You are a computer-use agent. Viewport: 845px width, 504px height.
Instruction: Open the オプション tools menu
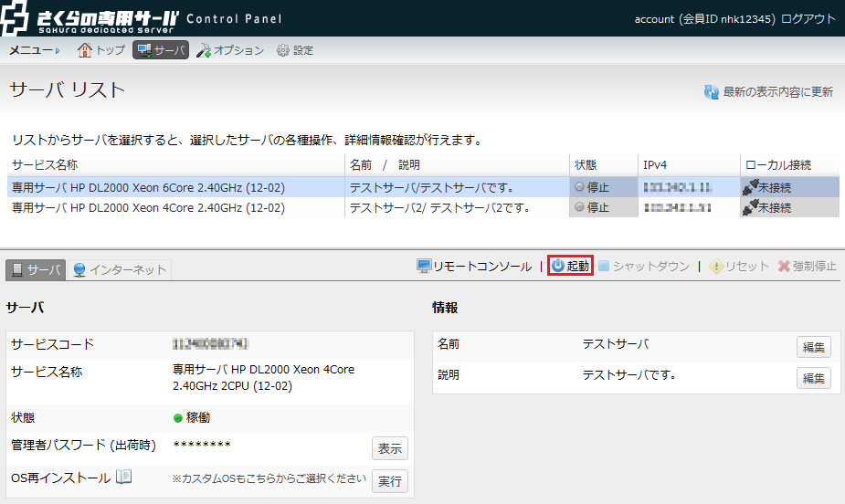(230, 50)
